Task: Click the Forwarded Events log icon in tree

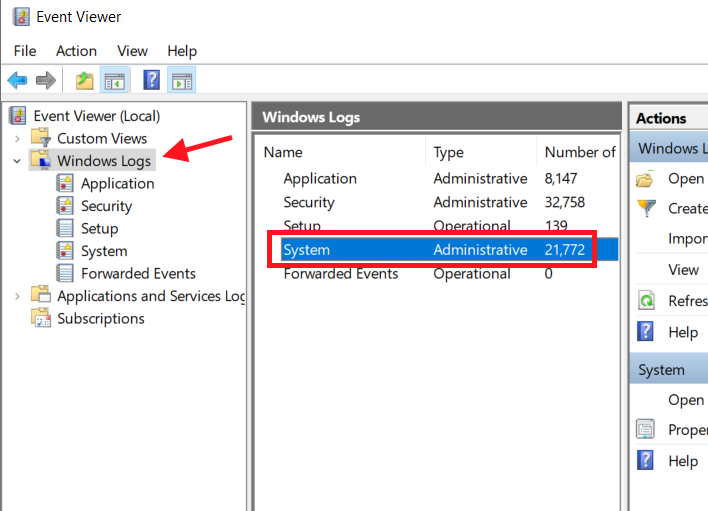Action: 65,273
